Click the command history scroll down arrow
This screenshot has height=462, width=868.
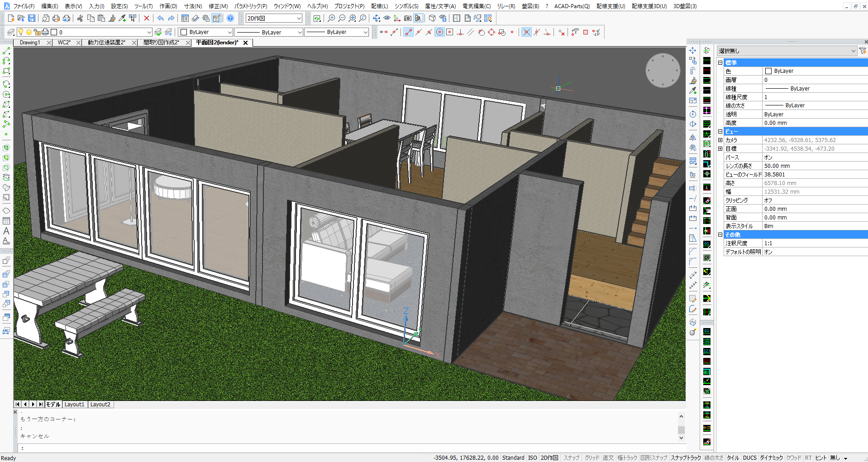(681, 438)
